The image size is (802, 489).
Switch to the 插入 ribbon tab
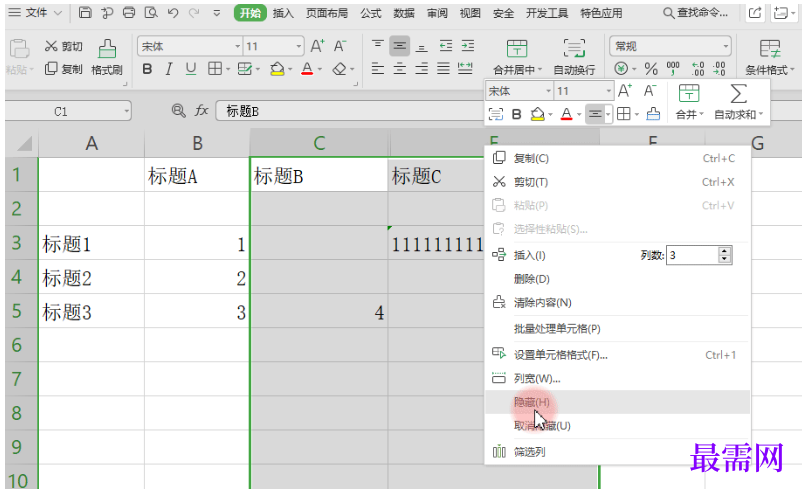point(283,13)
